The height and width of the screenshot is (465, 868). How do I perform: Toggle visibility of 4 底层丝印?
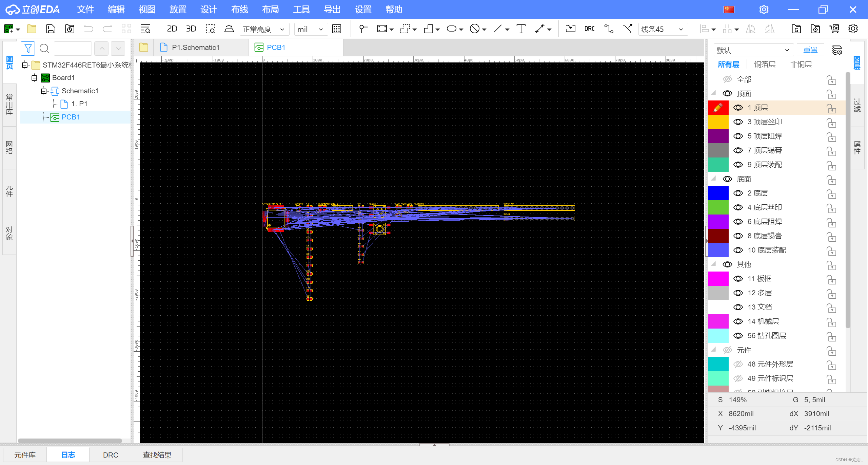738,208
